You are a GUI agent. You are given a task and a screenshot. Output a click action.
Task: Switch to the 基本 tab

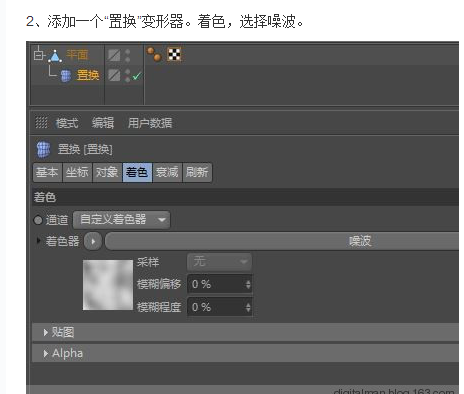[47, 172]
